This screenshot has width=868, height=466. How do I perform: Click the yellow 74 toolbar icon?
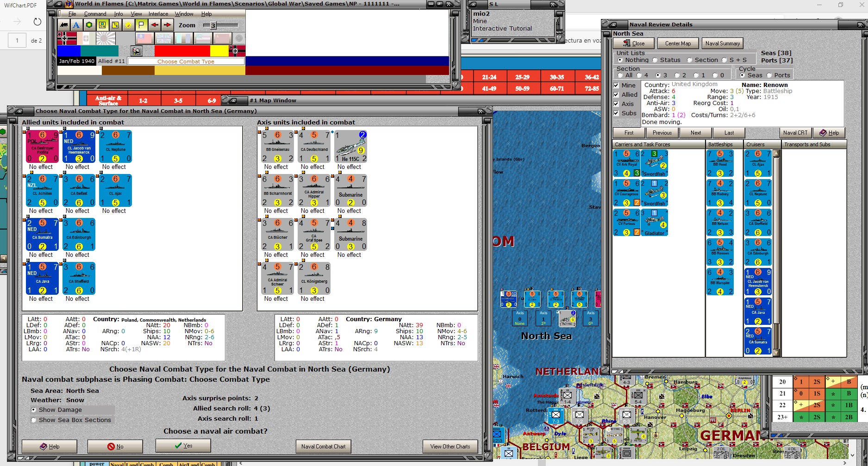[115, 25]
